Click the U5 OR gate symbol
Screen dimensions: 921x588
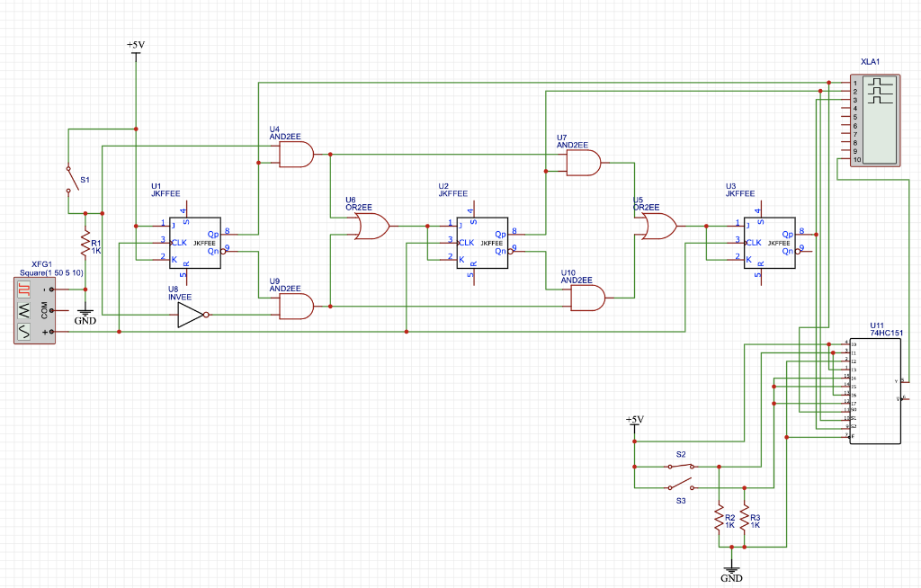tap(659, 227)
